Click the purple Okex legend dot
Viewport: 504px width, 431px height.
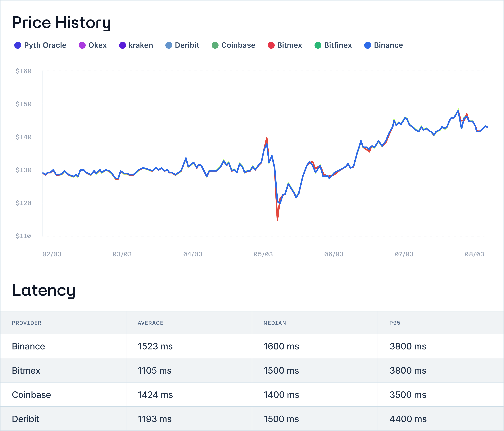tap(82, 45)
